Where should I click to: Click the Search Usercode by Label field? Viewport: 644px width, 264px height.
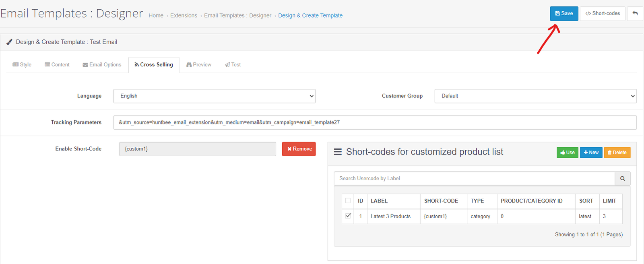pyautogui.click(x=475, y=179)
